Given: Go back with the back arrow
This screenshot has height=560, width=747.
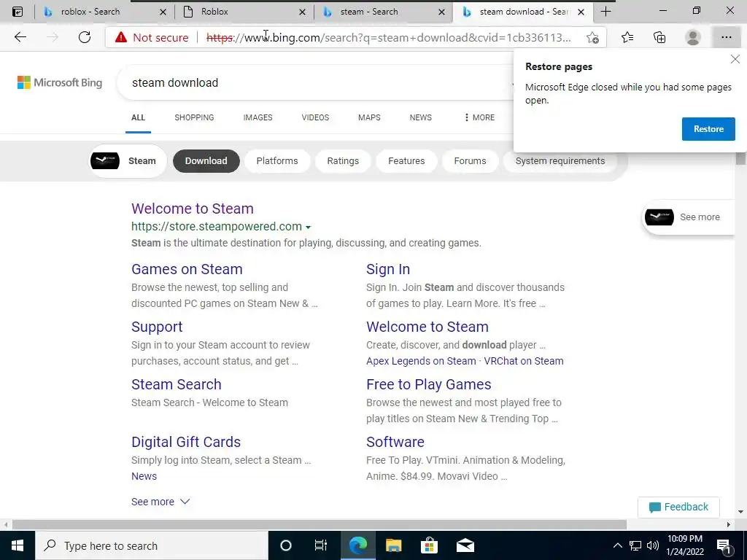Looking at the screenshot, I should tap(20, 37).
